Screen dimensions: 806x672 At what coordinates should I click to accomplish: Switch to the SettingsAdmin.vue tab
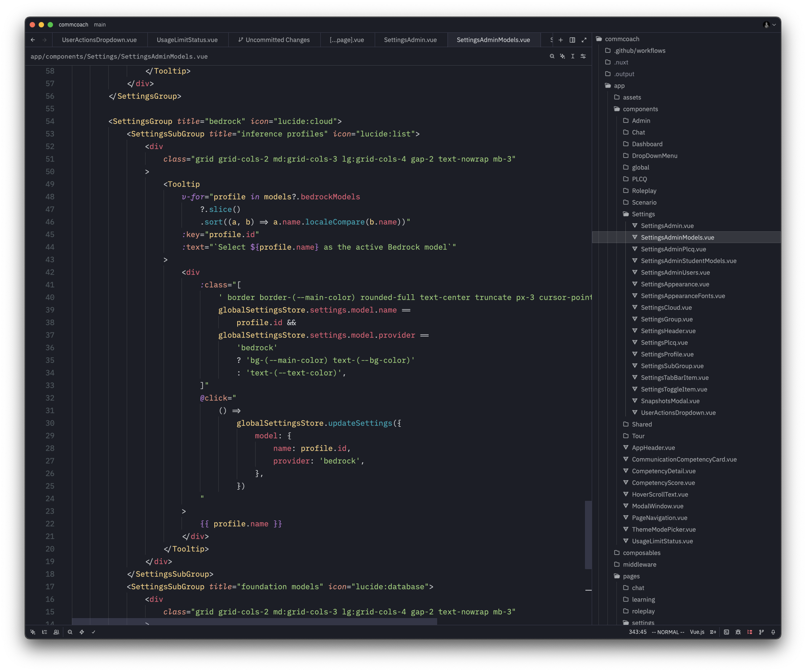[410, 40]
